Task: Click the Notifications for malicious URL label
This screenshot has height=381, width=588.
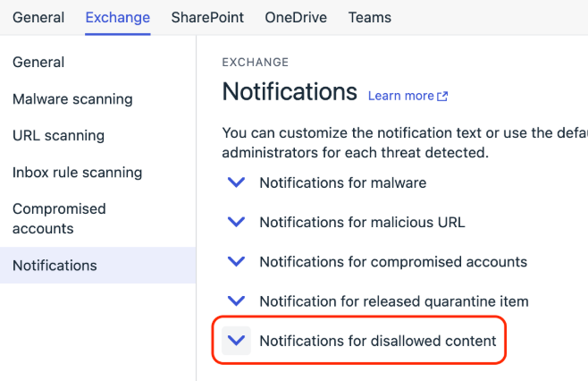Action: [x=362, y=222]
